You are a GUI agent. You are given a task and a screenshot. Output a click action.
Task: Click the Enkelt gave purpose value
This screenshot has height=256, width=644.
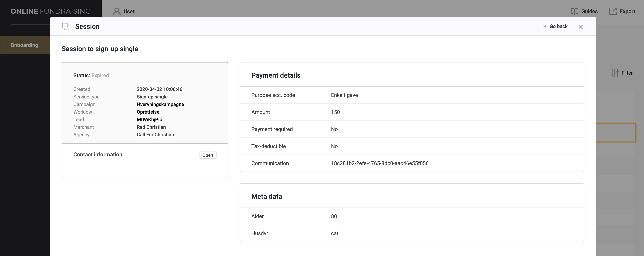point(344,95)
